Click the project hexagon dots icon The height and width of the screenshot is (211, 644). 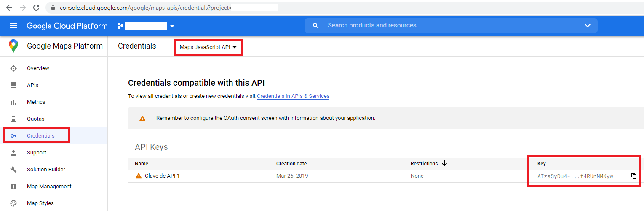tap(120, 26)
